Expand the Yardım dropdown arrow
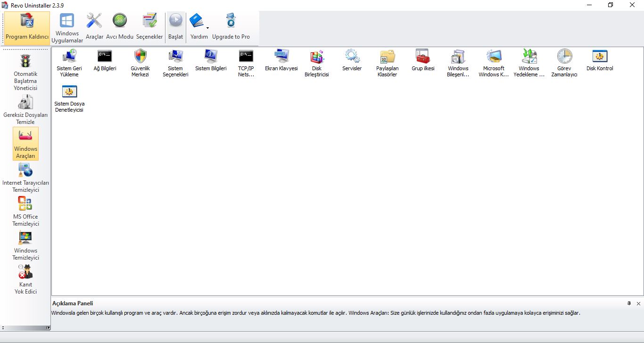Viewport: 644px width, 343px height. 208,28
